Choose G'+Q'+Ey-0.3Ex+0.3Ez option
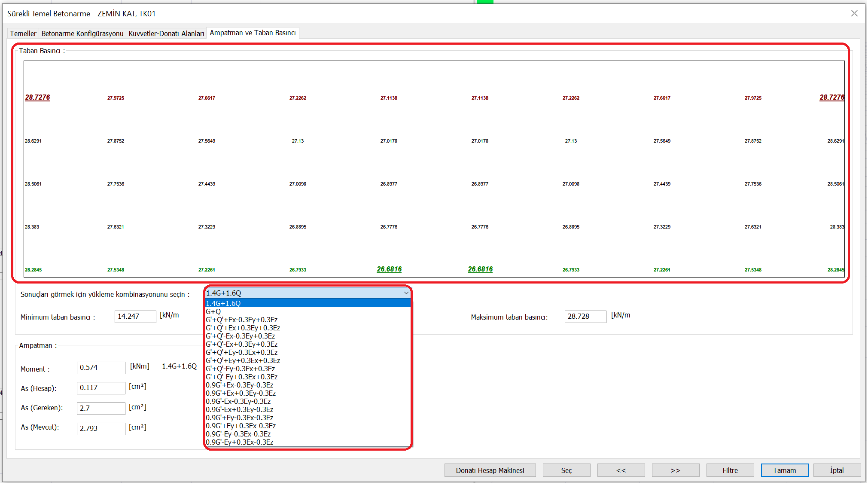This screenshot has height=485, width=868. coord(308,352)
